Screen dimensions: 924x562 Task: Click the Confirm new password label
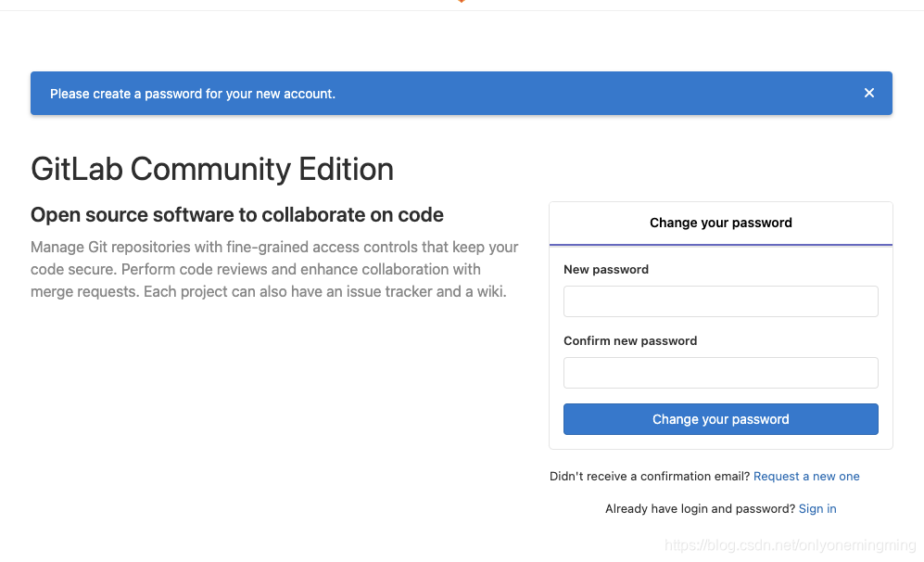click(630, 341)
